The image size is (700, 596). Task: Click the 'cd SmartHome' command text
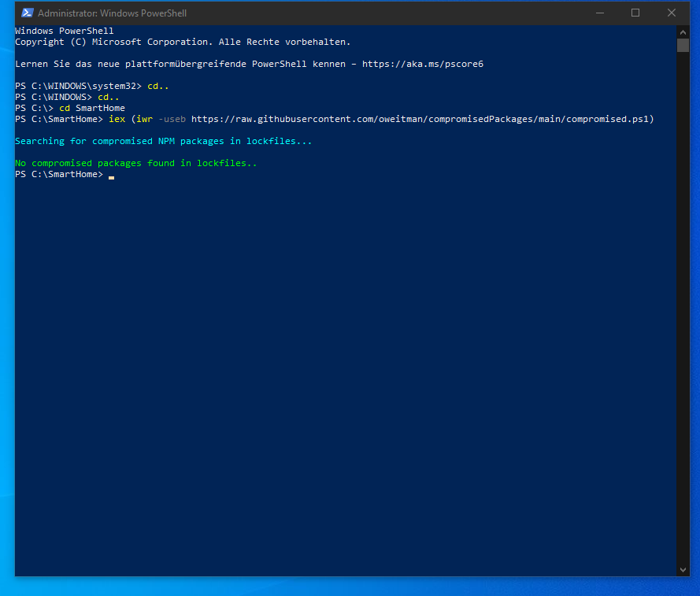pos(92,108)
